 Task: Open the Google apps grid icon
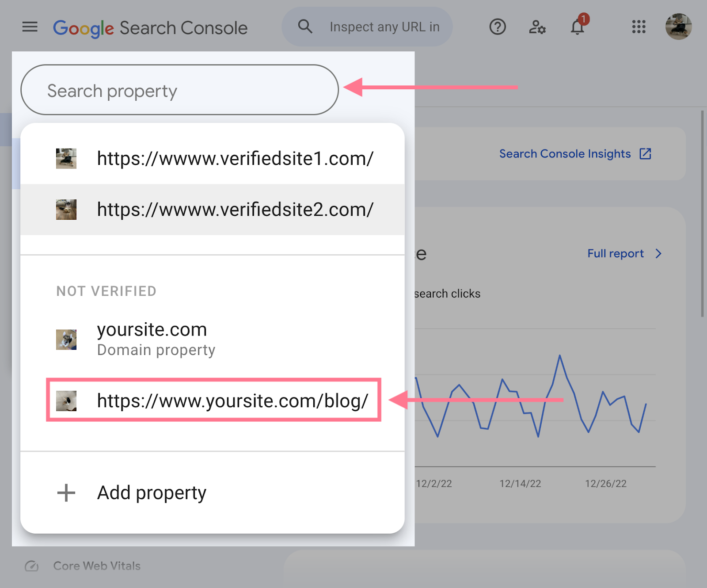tap(638, 27)
